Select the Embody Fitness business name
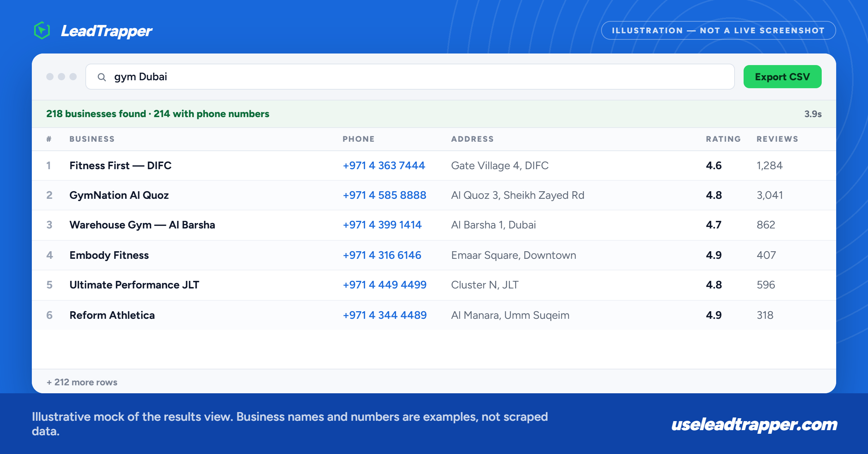This screenshot has width=868, height=454. (x=109, y=255)
